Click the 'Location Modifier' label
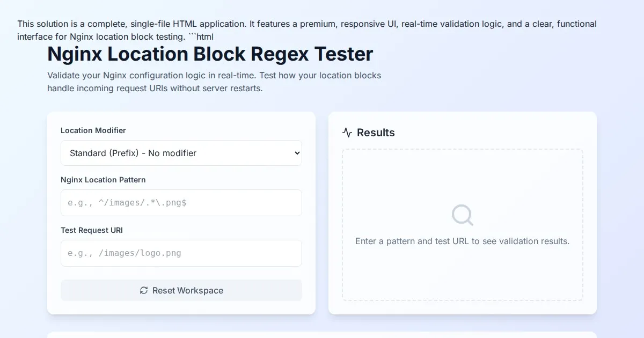This screenshot has width=644, height=338. tap(93, 130)
